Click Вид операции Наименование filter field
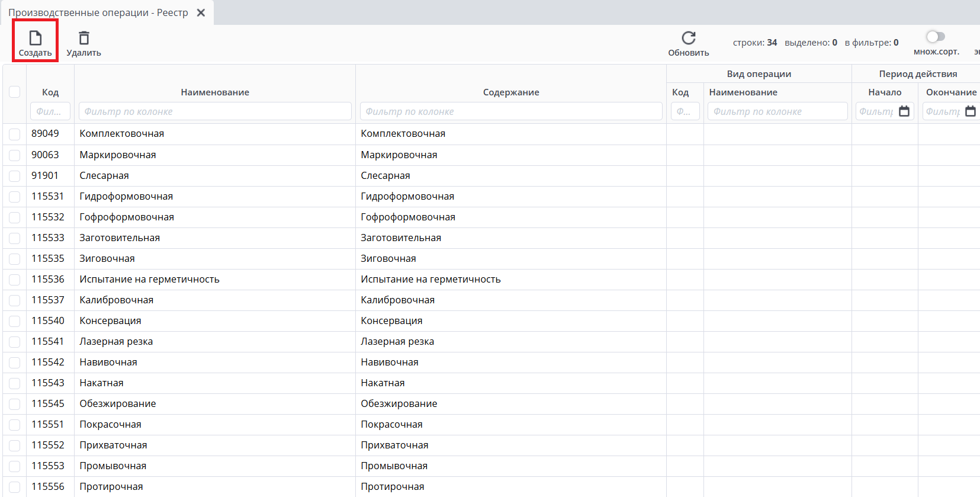 coord(777,111)
